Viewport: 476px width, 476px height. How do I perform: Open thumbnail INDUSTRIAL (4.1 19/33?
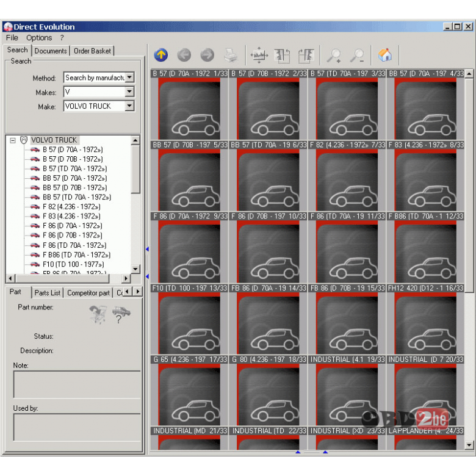point(347,391)
